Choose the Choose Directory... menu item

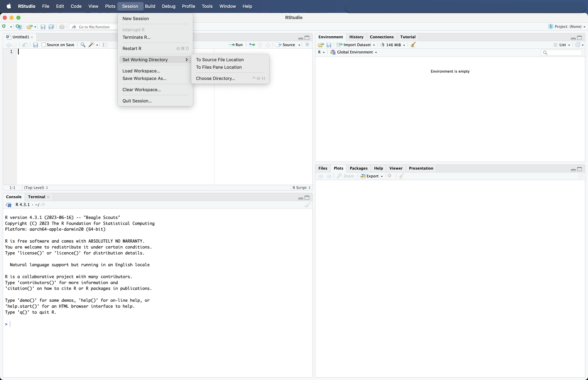(230, 78)
